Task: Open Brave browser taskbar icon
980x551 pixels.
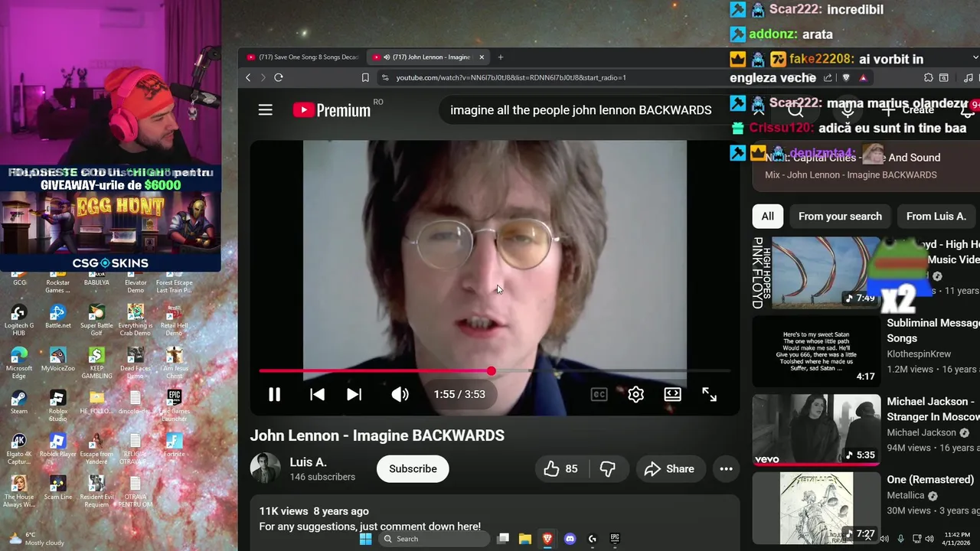Action: tap(547, 539)
